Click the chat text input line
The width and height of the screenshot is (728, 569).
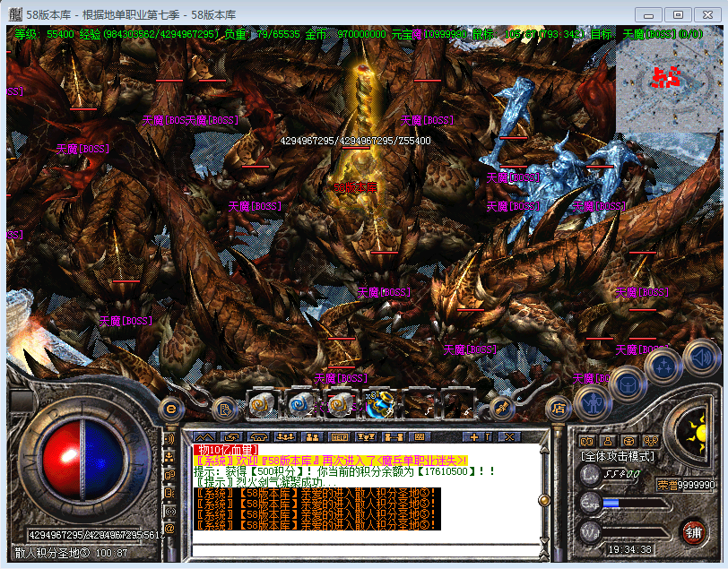point(366,550)
